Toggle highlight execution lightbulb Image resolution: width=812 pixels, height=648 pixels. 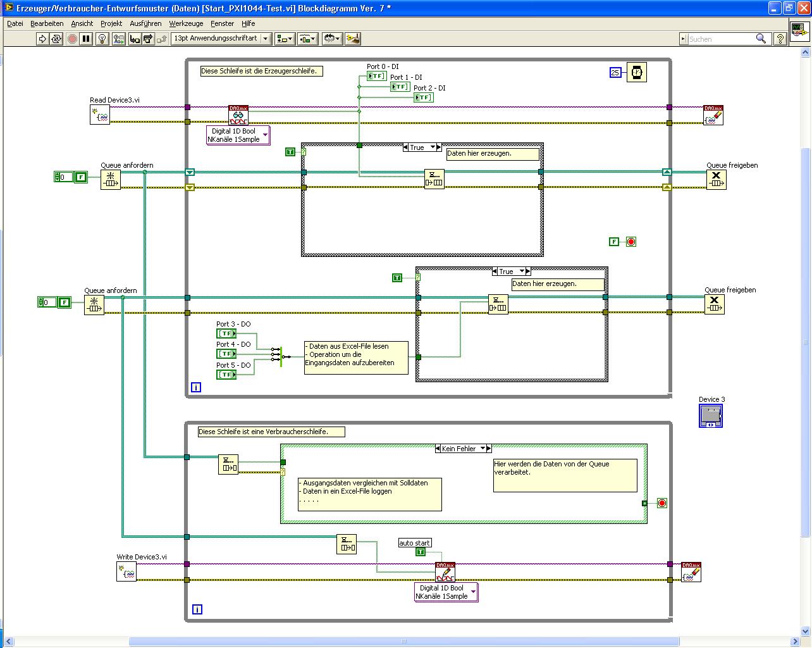coord(102,39)
